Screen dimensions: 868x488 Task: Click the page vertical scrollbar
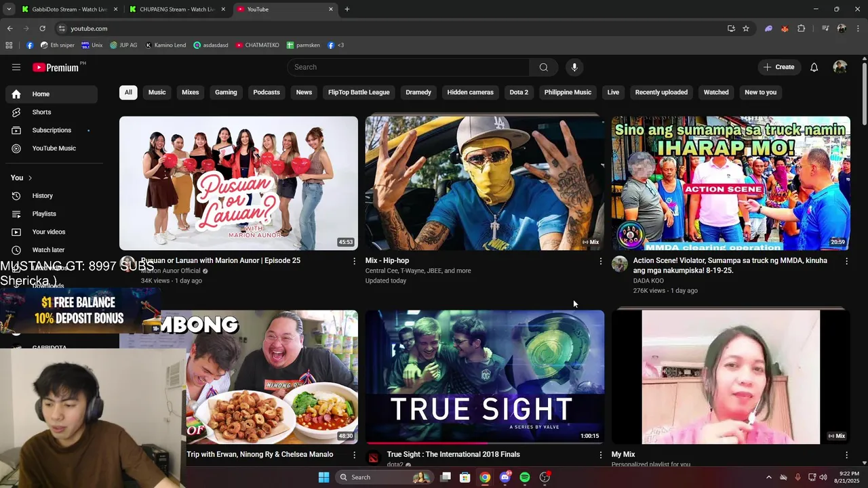pos(865,95)
